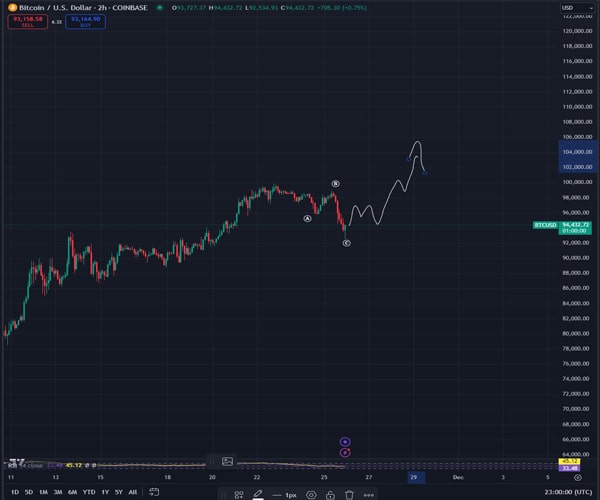
Task: Open time axis settings target icon
Action: point(578,477)
